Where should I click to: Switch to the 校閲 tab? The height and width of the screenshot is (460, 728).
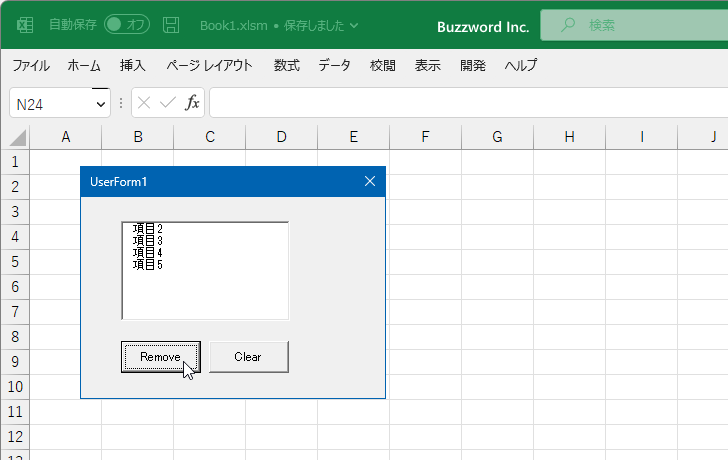383,65
